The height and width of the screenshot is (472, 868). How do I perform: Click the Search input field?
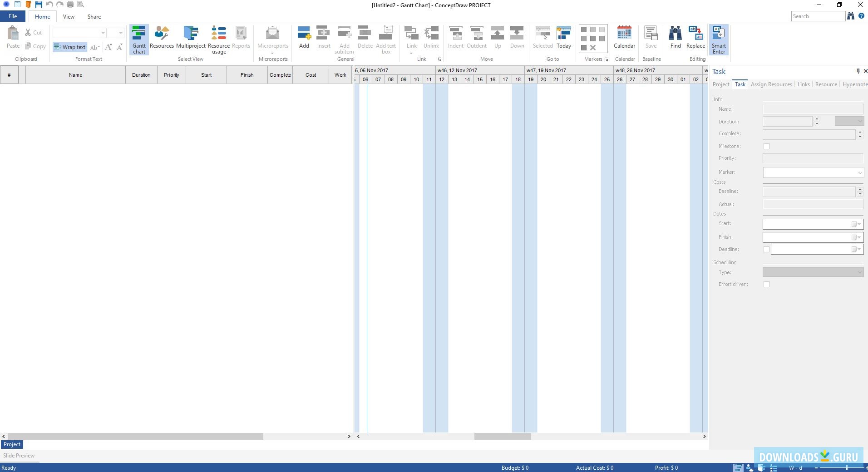[x=818, y=16]
